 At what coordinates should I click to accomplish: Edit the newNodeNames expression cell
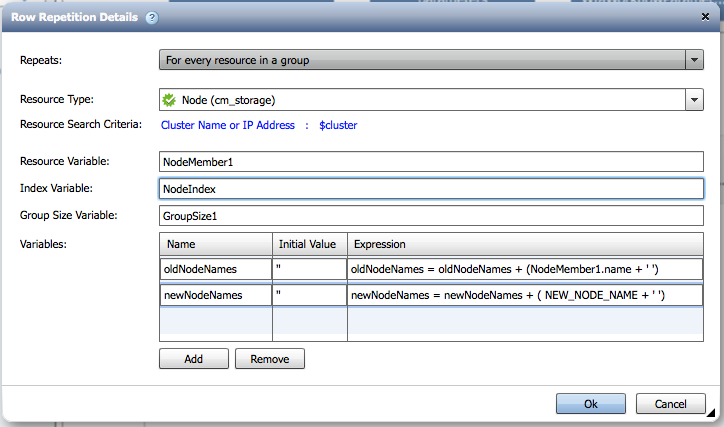pyautogui.click(x=525, y=295)
